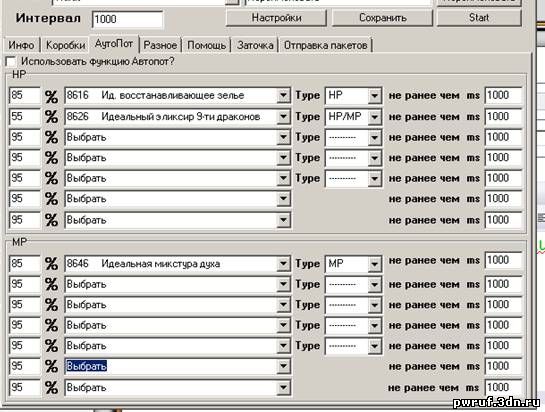Viewport: 545px width, 412px height.
Task: Open the 8626 Идеальный эликсир dropdown
Action: 283,116
